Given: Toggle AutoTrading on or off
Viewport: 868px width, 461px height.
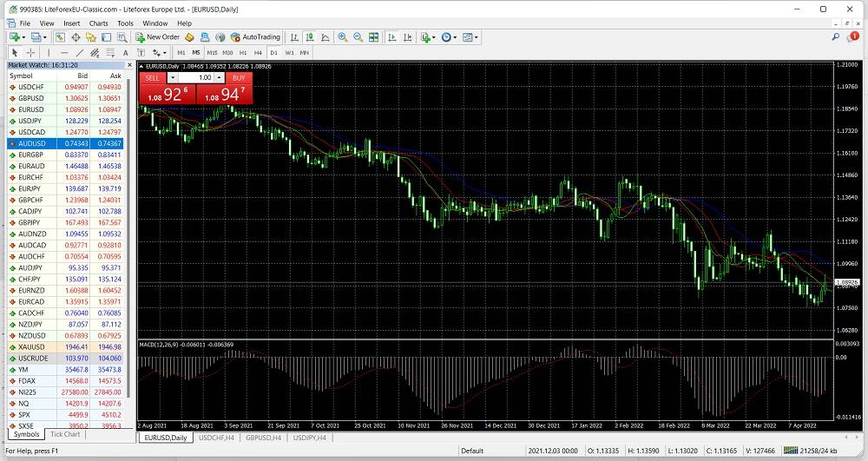Looking at the screenshot, I should [256, 37].
